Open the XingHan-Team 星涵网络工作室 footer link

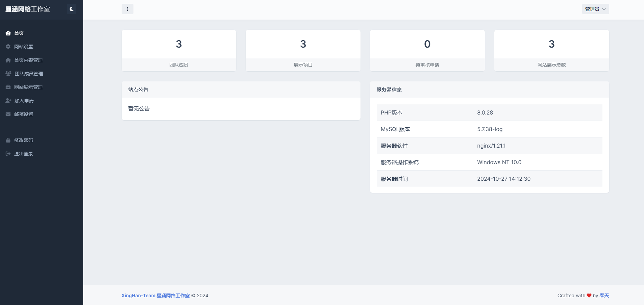(155, 296)
